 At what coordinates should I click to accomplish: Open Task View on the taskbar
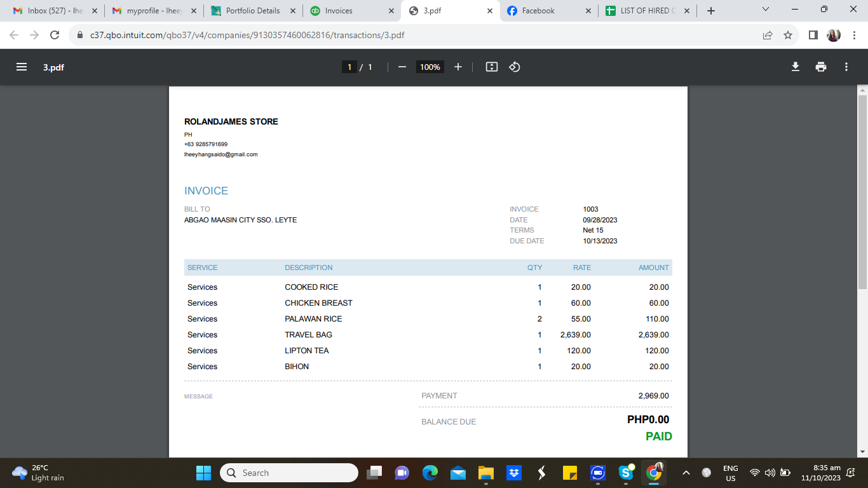pyautogui.click(x=374, y=473)
